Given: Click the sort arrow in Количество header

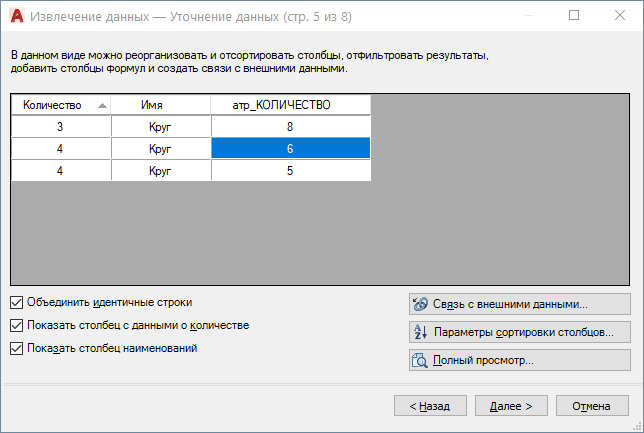Looking at the screenshot, I should click(102, 106).
